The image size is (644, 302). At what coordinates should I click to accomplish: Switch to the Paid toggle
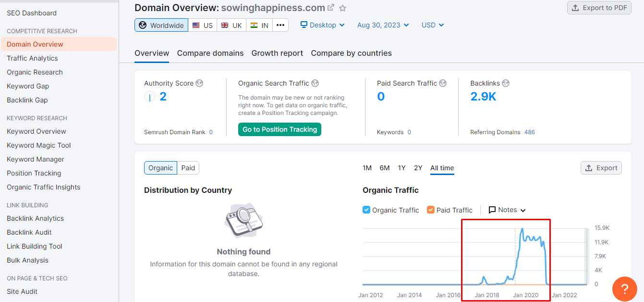tap(188, 168)
